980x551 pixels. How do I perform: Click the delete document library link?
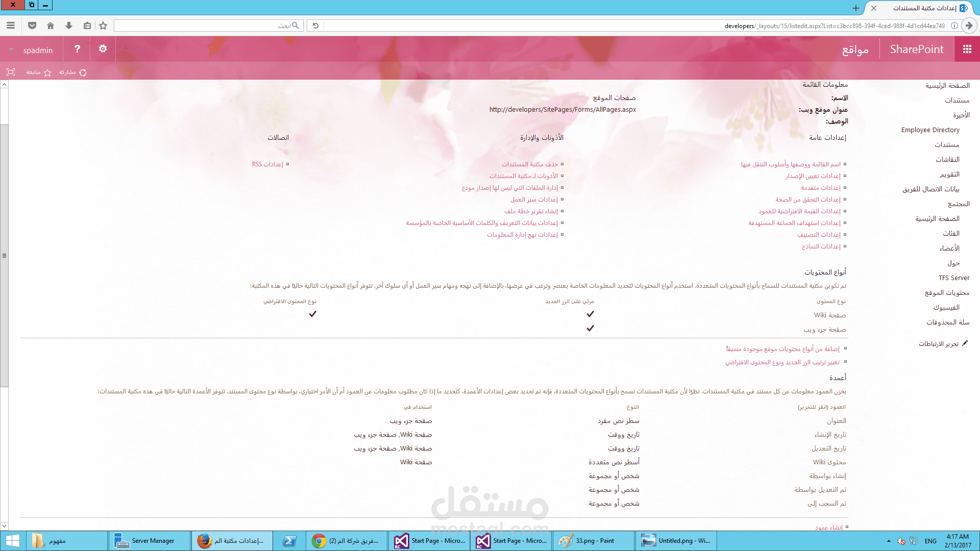coord(529,164)
